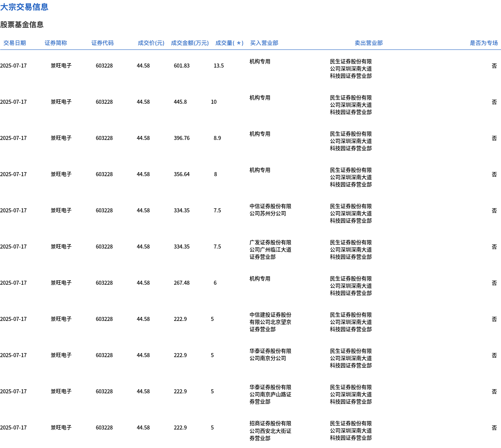Select volume cell 10
Viewport: 501px width, 448px height.
tap(214, 102)
